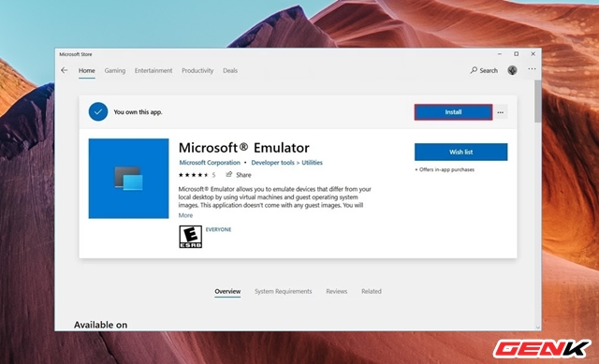Show the System Requirements tab

(x=283, y=291)
